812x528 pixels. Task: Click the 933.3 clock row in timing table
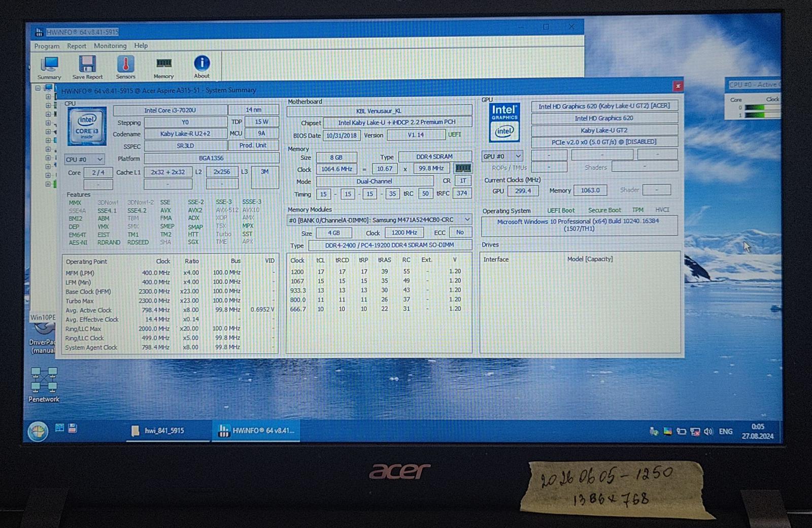coord(376,290)
